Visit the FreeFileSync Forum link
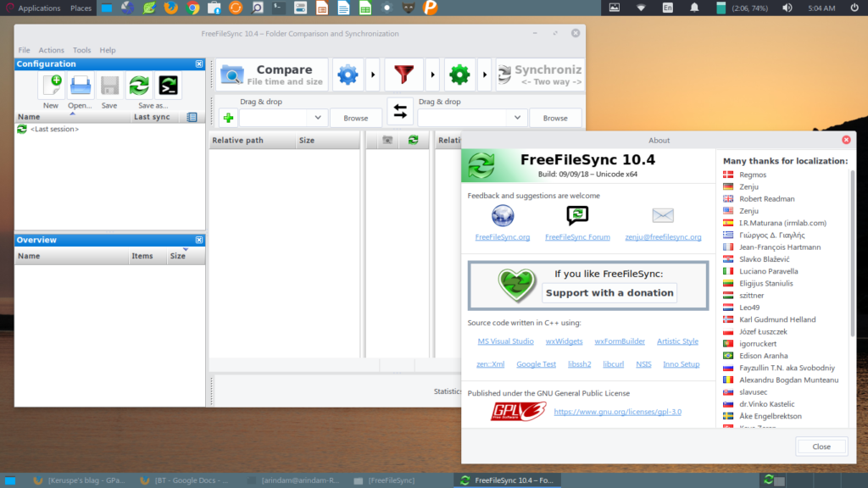 point(577,237)
